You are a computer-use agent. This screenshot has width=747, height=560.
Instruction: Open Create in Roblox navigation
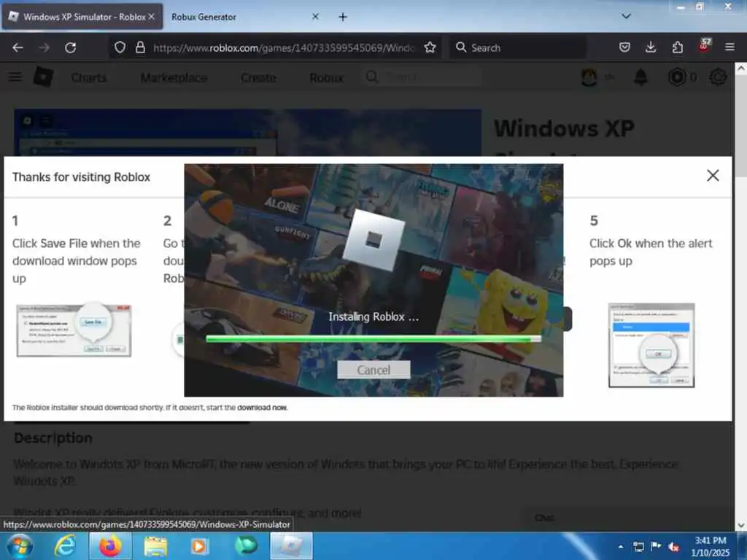pos(258,77)
